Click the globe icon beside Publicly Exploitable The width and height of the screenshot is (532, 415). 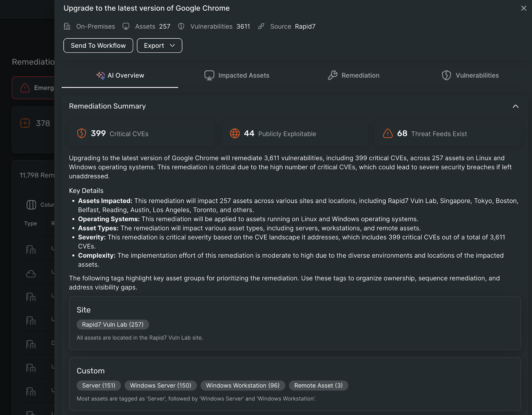click(x=235, y=133)
